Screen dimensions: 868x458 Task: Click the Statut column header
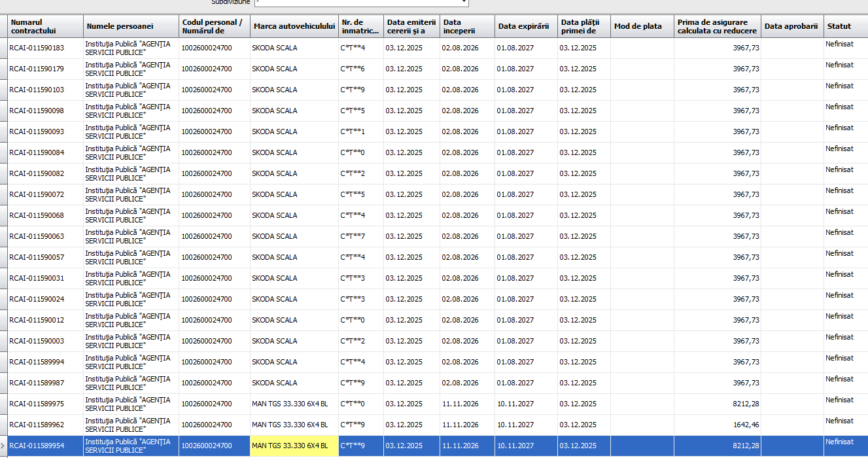click(x=844, y=26)
